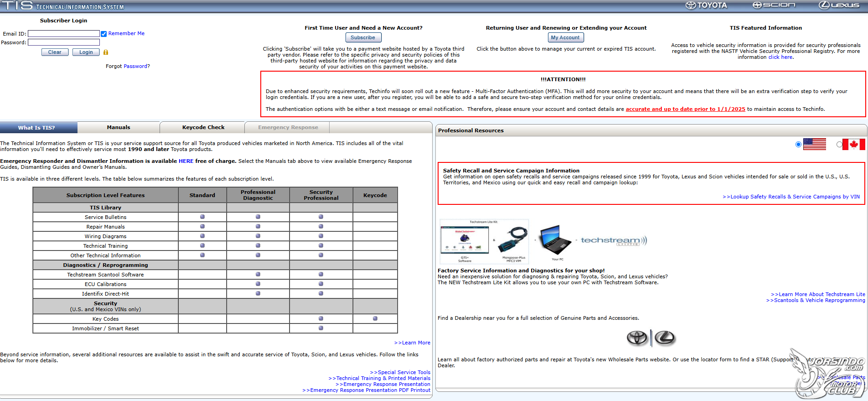Click the United States flag icon
This screenshot has height=401, width=868.
pos(814,144)
